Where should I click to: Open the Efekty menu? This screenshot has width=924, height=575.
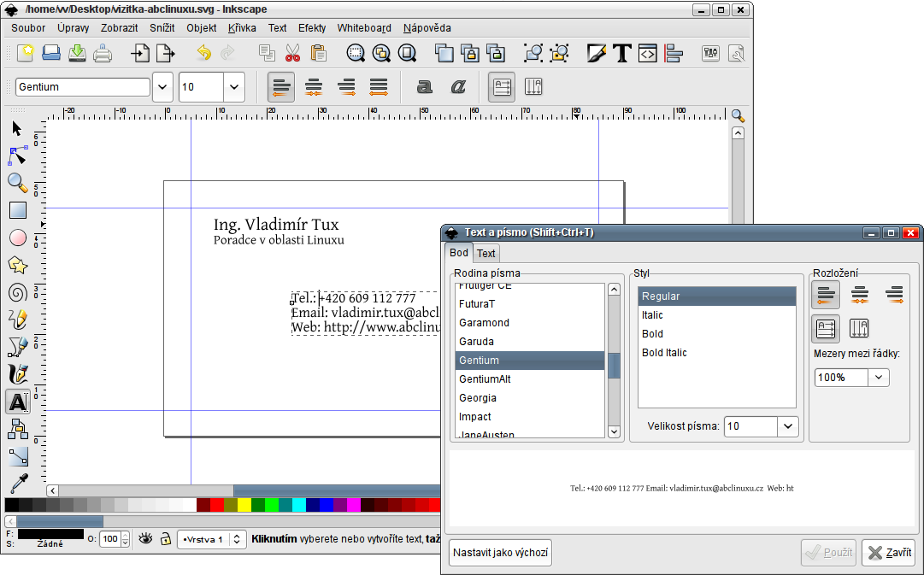[x=312, y=27]
